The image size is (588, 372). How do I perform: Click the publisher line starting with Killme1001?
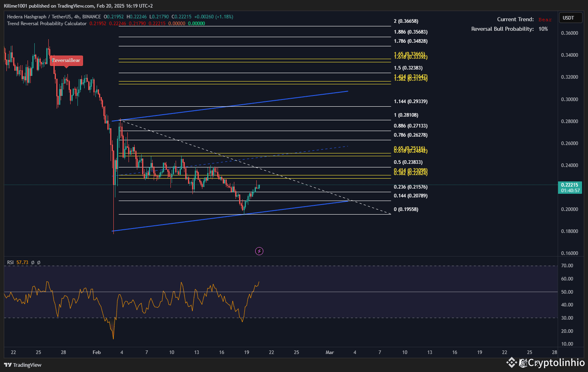coord(78,6)
